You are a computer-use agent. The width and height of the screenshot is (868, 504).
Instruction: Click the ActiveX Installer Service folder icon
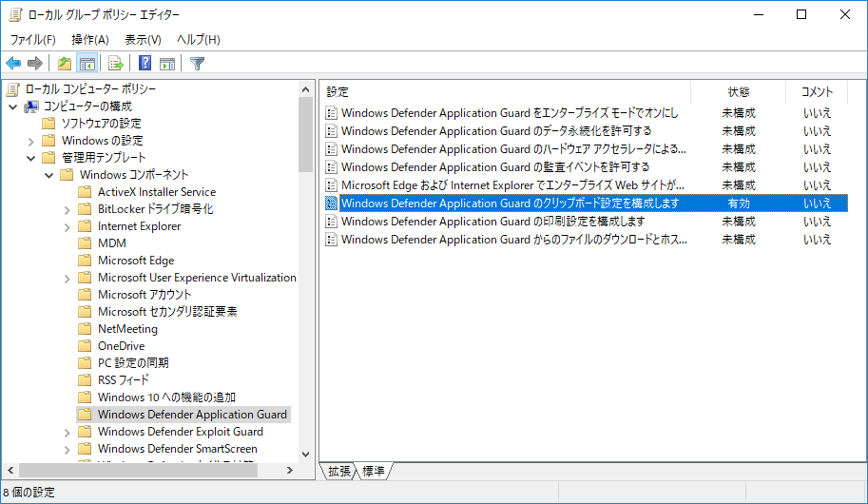coord(85,192)
